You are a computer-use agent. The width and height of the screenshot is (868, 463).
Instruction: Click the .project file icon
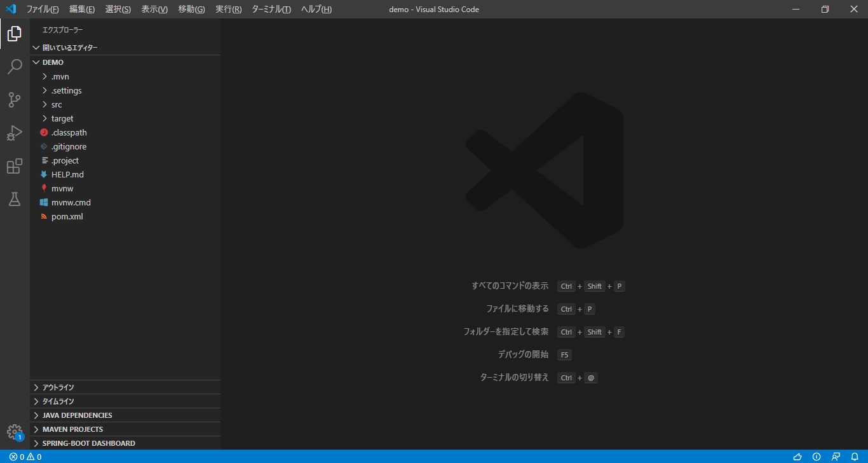tap(44, 160)
